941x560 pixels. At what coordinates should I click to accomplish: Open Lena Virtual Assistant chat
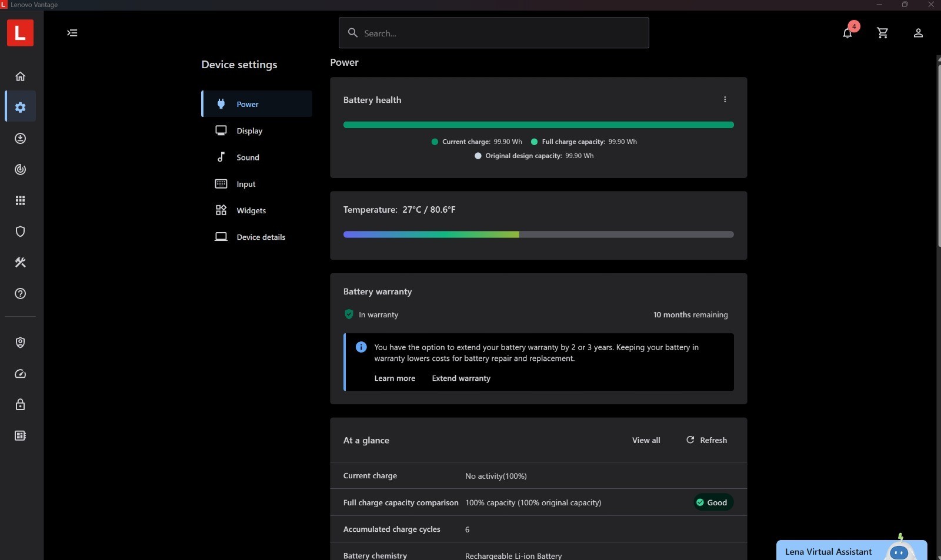click(852, 551)
